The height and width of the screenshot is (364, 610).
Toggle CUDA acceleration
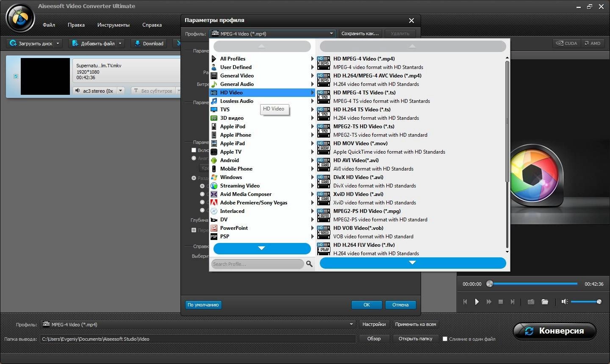point(567,43)
